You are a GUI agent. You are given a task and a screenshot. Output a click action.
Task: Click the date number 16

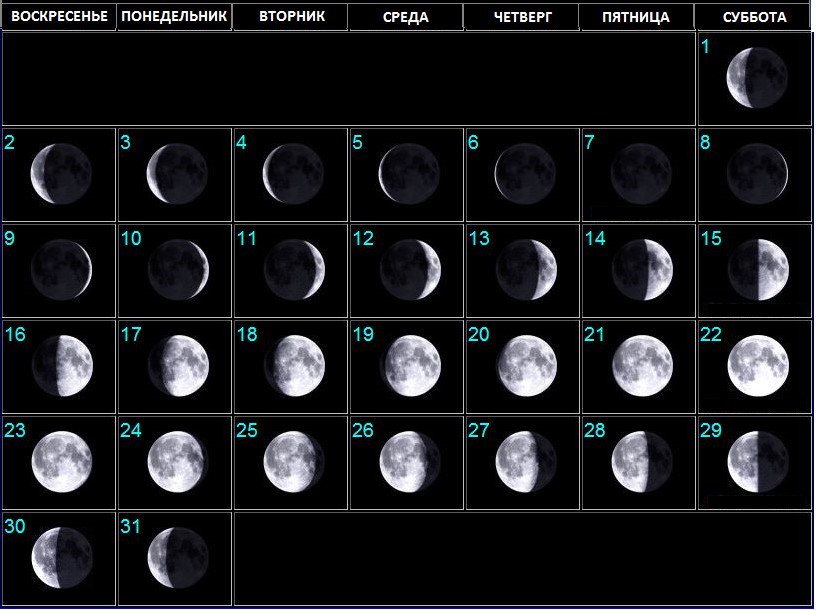[15, 334]
